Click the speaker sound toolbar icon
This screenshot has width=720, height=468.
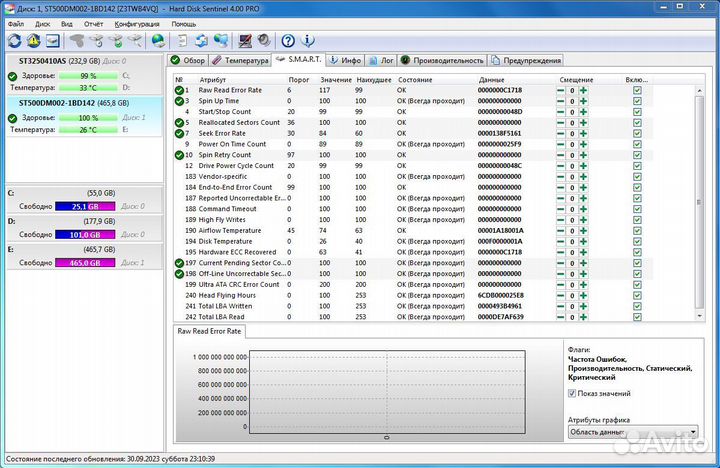[x=264, y=41]
